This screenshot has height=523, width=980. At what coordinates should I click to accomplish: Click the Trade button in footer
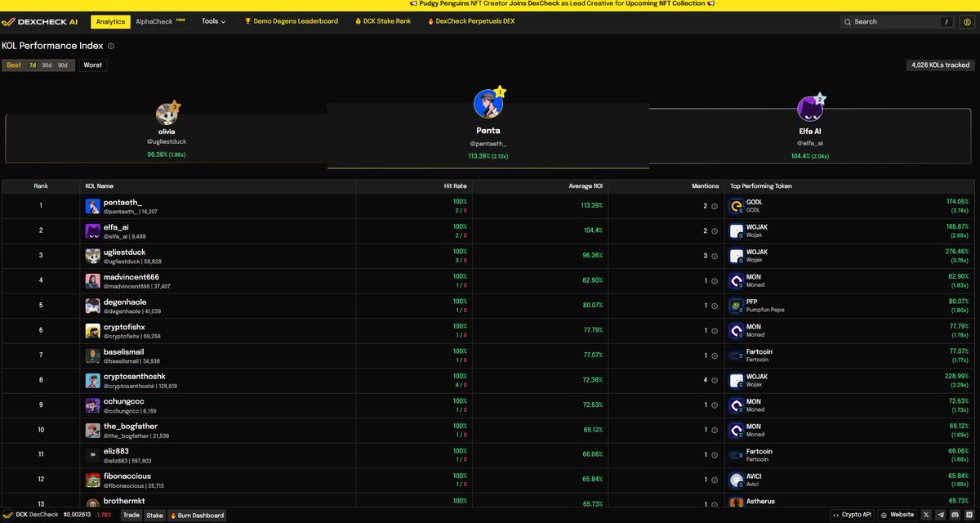point(131,515)
